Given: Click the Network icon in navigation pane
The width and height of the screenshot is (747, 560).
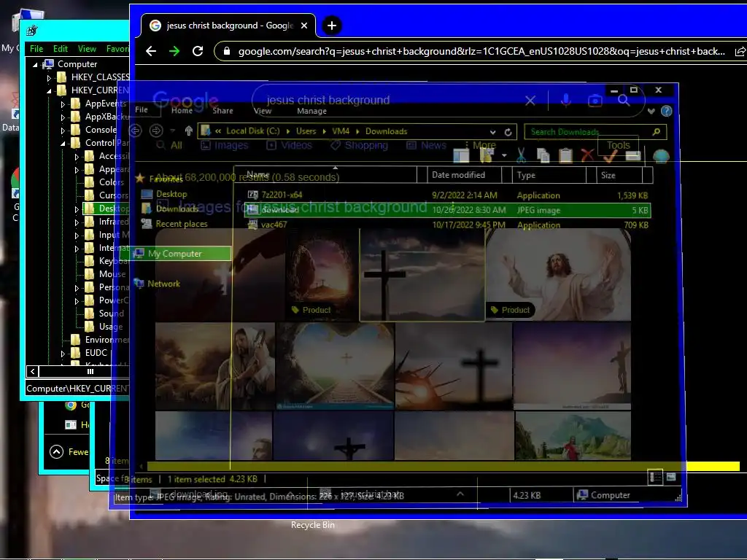Looking at the screenshot, I should click(139, 284).
